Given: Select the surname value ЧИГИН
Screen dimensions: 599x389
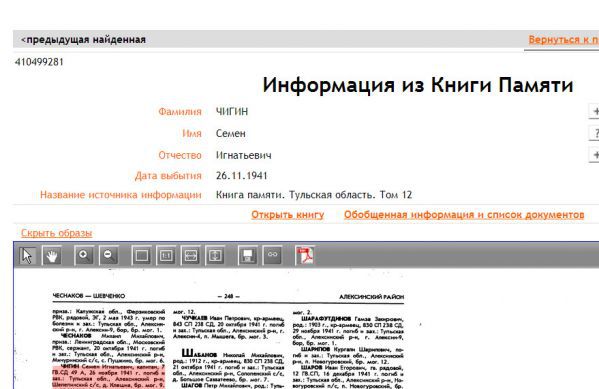Looking at the screenshot, I should pyautogui.click(x=232, y=112).
